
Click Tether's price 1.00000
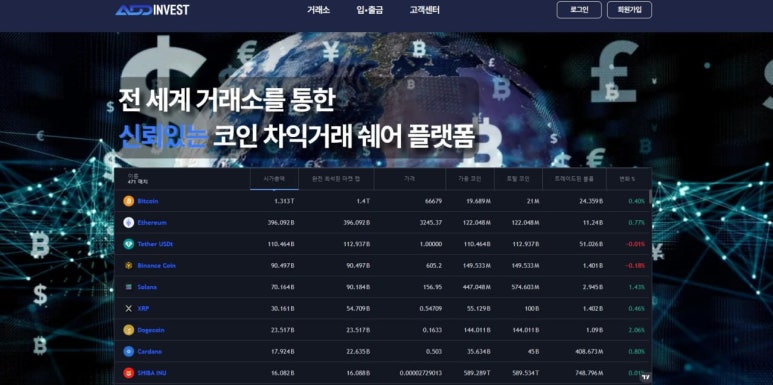click(430, 244)
